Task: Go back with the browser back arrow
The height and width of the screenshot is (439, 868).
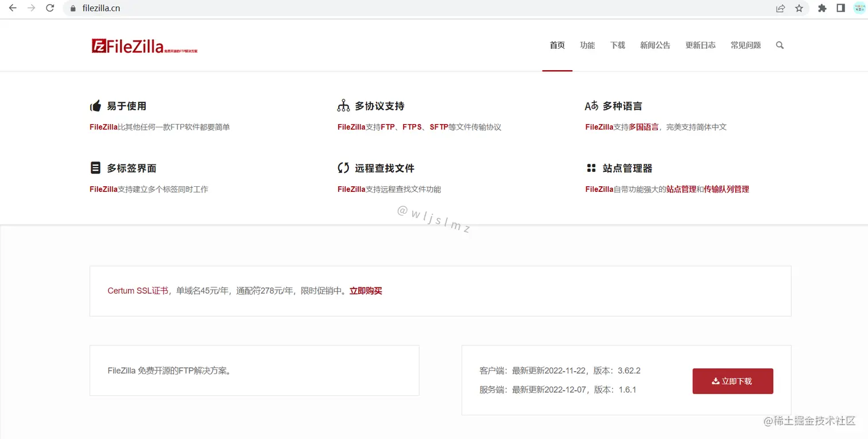Action: tap(13, 8)
